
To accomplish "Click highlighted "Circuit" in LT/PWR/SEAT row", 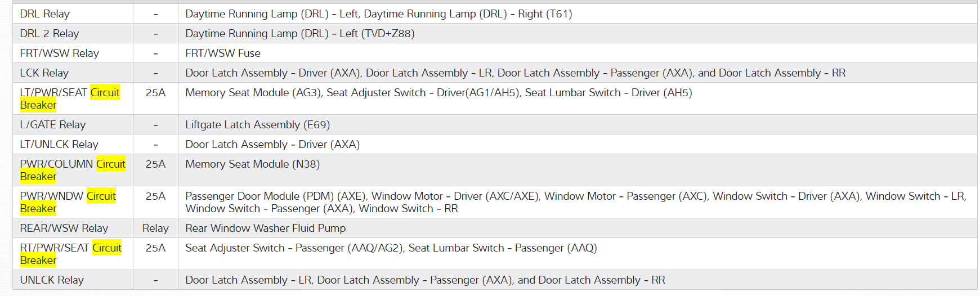I will 105,93.
